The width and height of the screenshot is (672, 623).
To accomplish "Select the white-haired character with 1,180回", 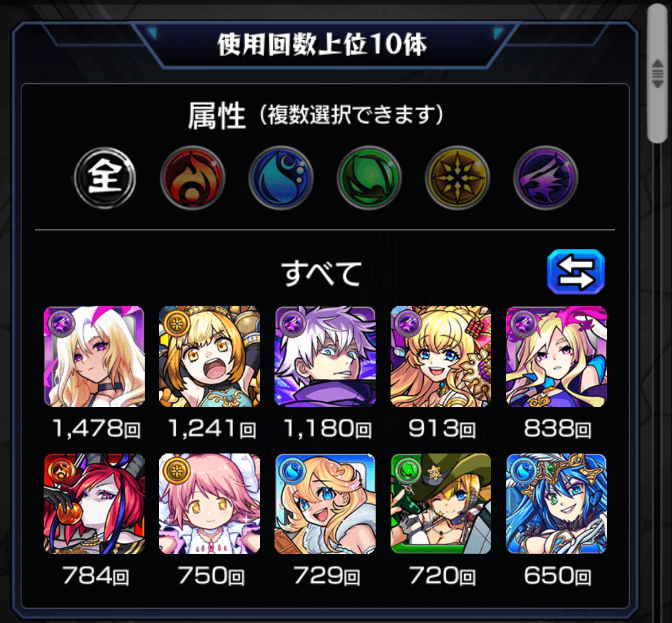I will 325,356.
